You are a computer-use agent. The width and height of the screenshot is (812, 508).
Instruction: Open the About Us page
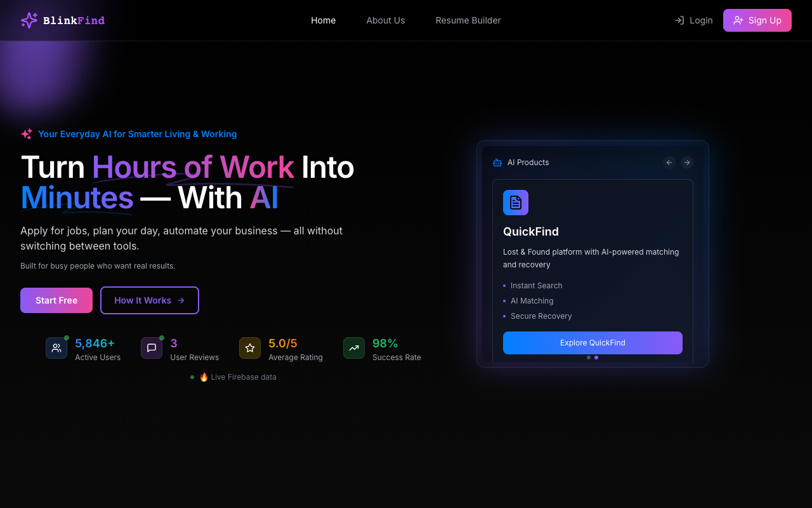tap(385, 20)
